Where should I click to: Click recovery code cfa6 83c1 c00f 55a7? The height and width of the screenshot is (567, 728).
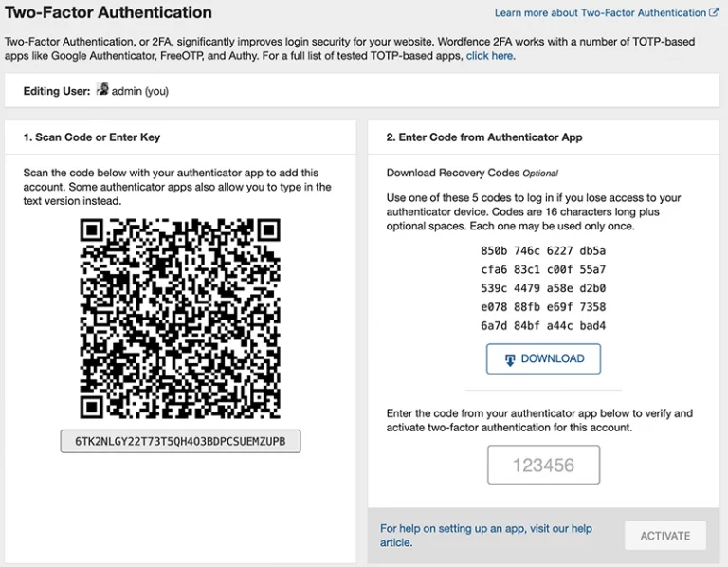pos(543,269)
